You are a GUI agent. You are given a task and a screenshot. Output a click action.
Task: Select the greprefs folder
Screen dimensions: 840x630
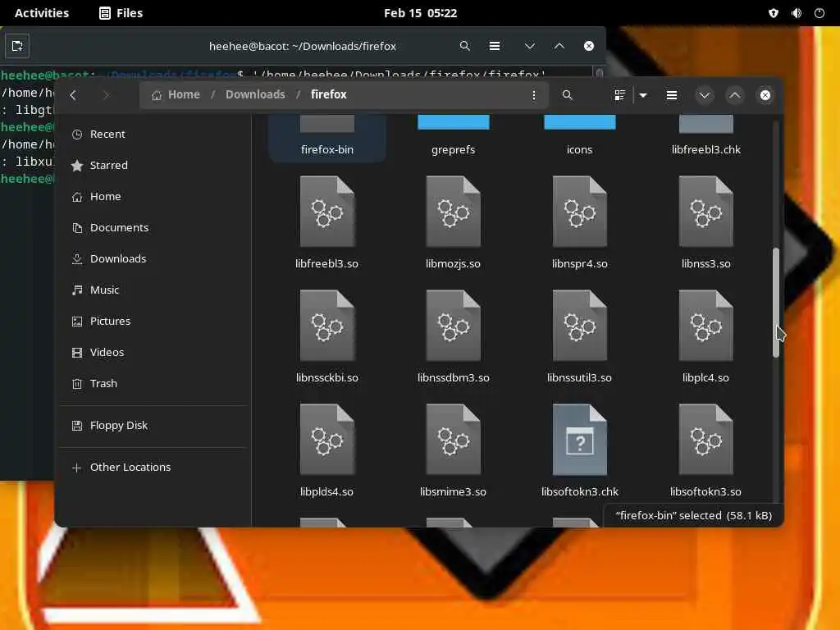(x=453, y=138)
